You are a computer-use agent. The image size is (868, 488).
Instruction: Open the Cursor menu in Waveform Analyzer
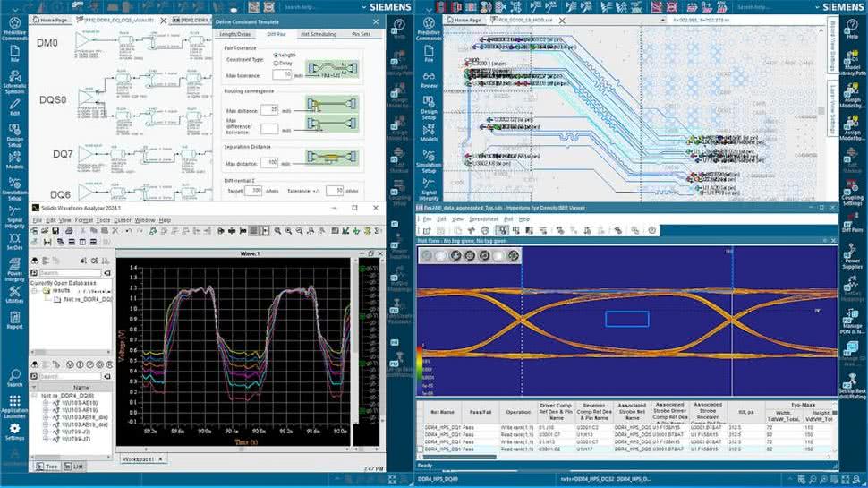(122, 219)
